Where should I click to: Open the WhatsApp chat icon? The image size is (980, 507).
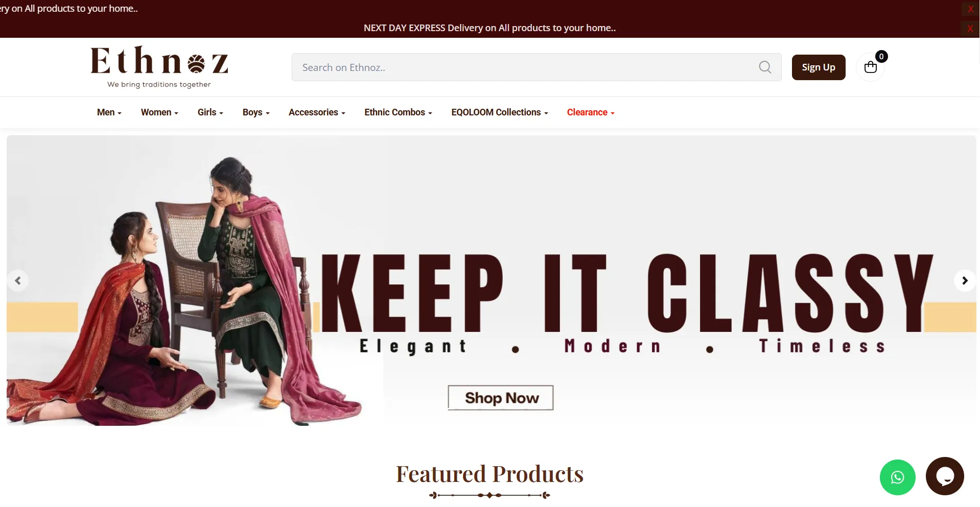(x=897, y=477)
